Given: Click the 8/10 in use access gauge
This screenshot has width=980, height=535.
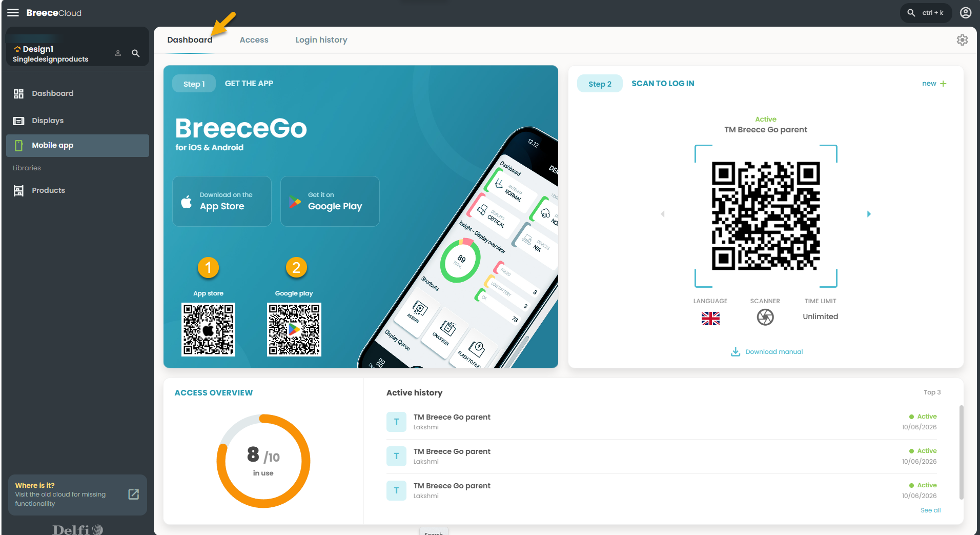Looking at the screenshot, I should click(263, 461).
